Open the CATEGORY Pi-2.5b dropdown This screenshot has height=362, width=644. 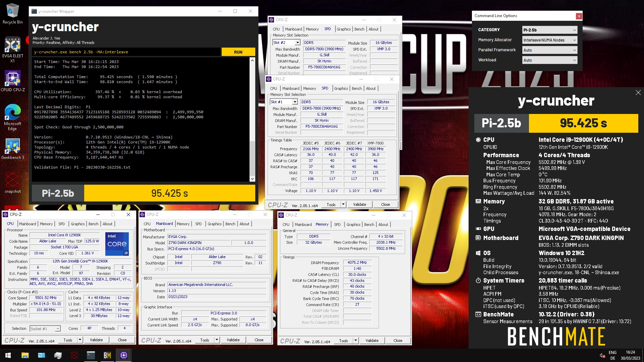pos(549,30)
